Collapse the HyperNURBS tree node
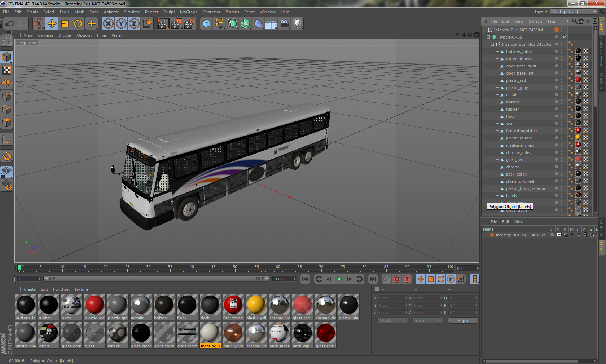606x364 pixels. pos(488,37)
